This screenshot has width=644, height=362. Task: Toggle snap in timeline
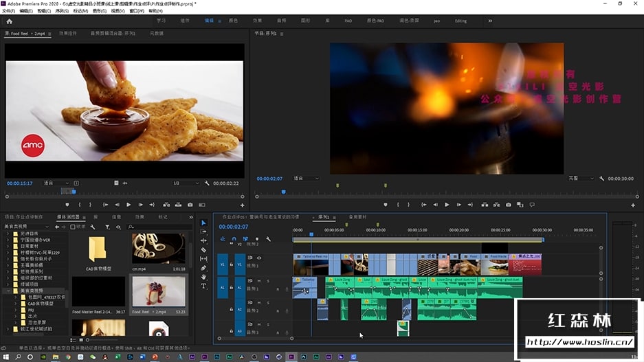234,239
